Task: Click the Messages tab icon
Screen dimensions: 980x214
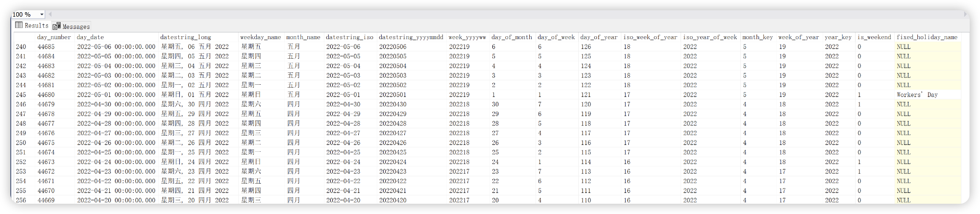Action: click(56, 26)
